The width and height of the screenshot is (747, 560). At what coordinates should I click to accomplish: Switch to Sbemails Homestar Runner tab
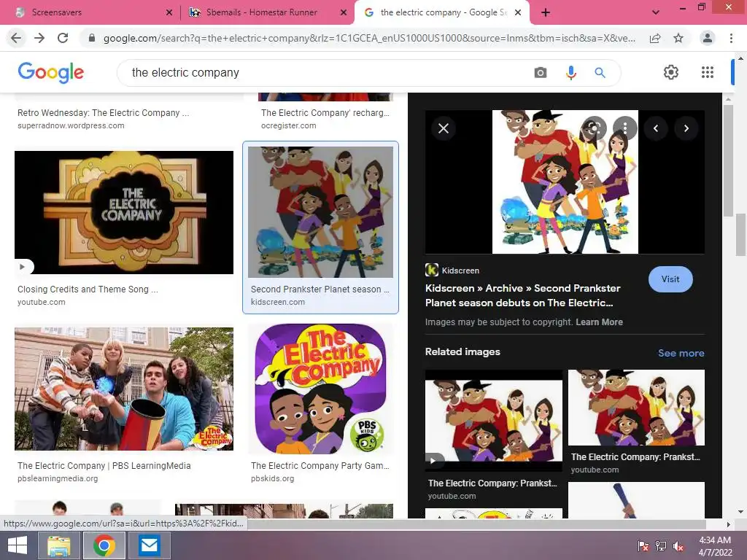pyautogui.click(x=267, y=12)
